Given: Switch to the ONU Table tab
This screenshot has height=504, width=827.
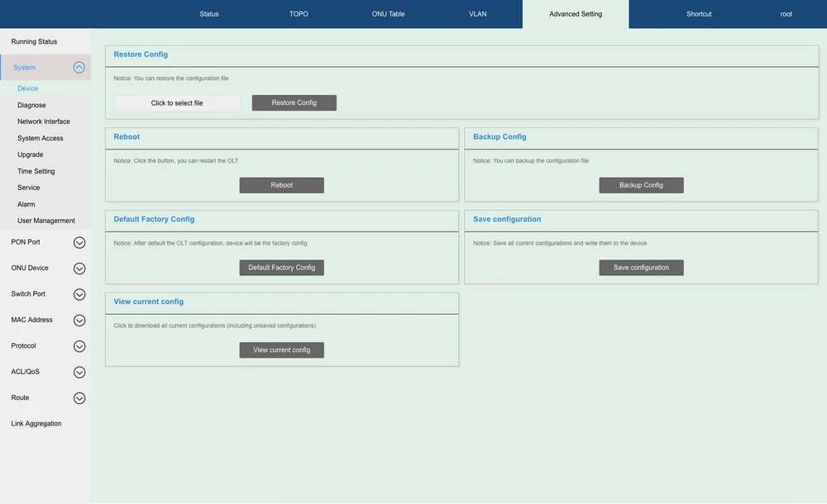Looking at the screenshot, I should pos(388,14).
